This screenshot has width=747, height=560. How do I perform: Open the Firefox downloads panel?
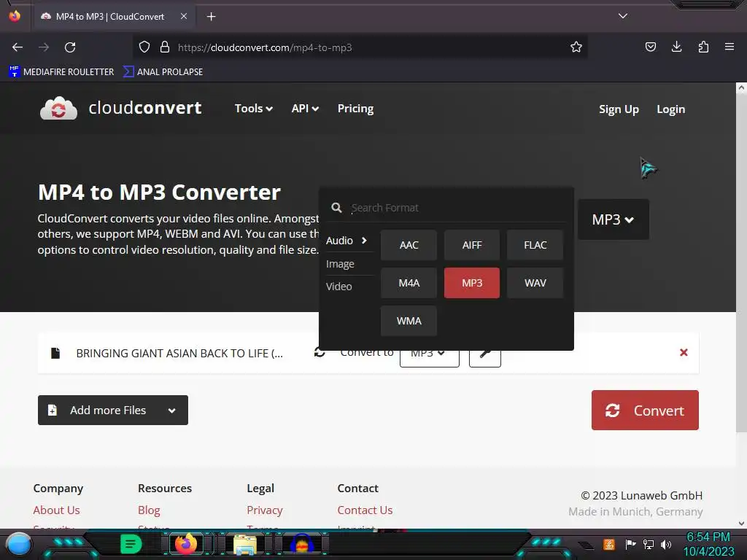click(676, 47)
